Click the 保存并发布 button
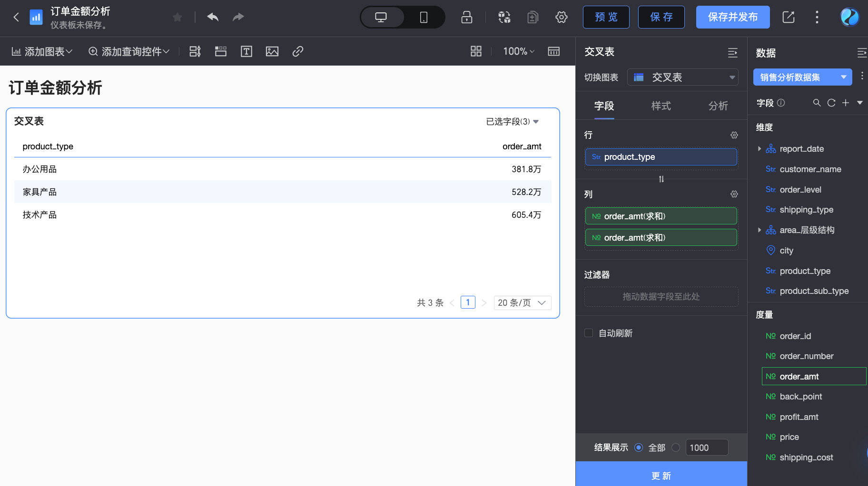 [x=732, y=18]
